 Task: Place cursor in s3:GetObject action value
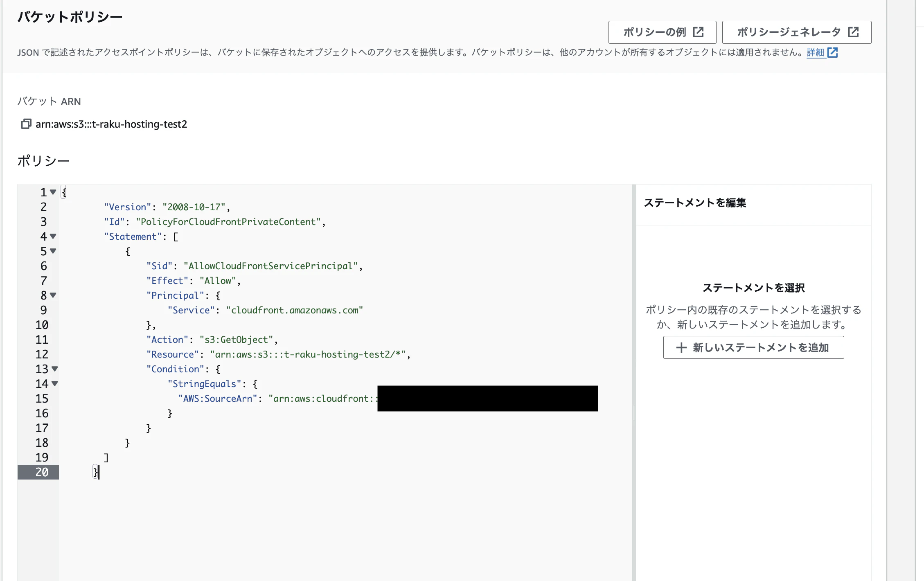click(x=237, y=340)
